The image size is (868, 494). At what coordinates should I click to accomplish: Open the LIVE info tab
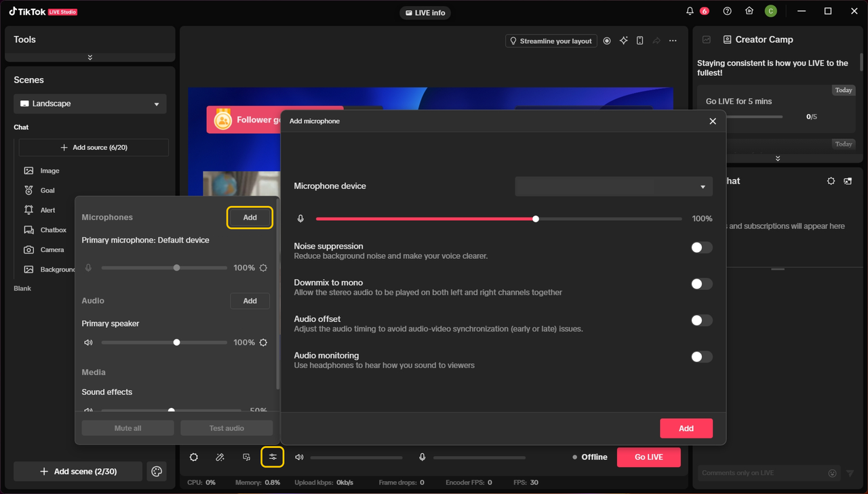point(425,13)
